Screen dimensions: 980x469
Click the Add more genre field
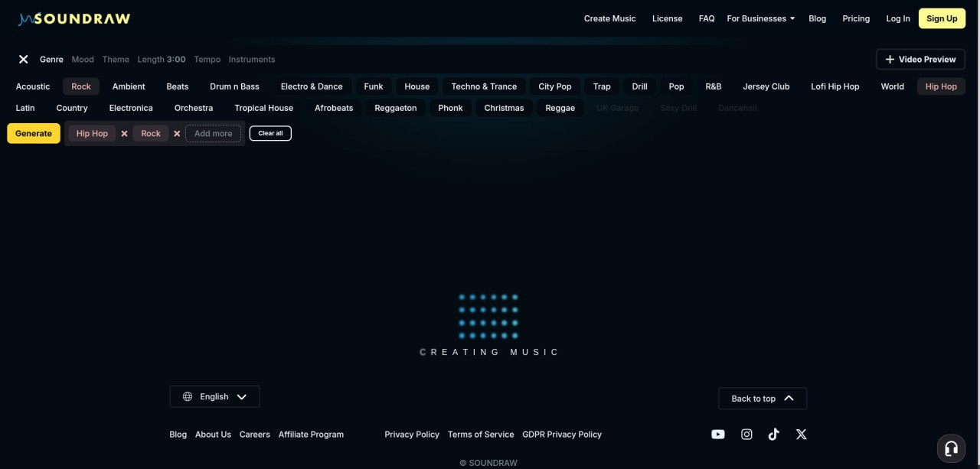[x=213, y=133]
